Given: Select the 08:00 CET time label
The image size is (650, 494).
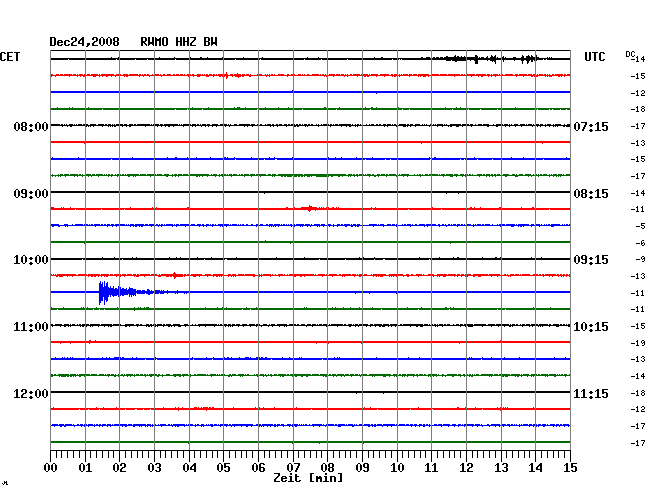Looking at the screenshot, I should pyautogui.click(x=31, y=126).
